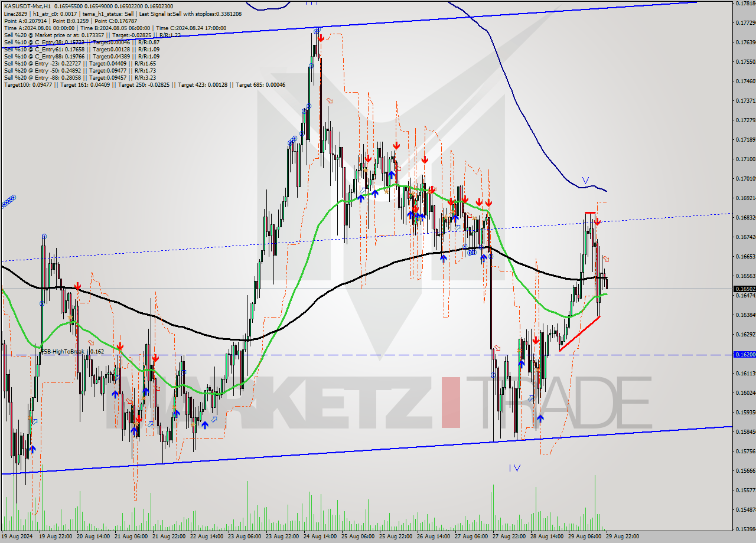756x543 pixels.
Task: Click the 0.15756 price axis label
Action: click(x=745, y=452)
